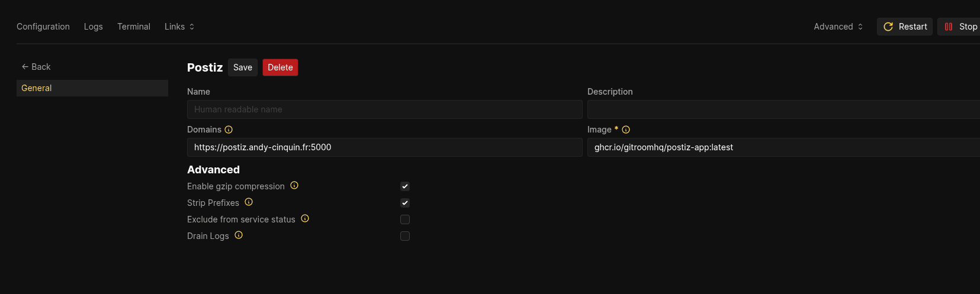This screenshot has height=294, width=980.
Task: Focus the Human readable name field
Action: coord(385,109)
